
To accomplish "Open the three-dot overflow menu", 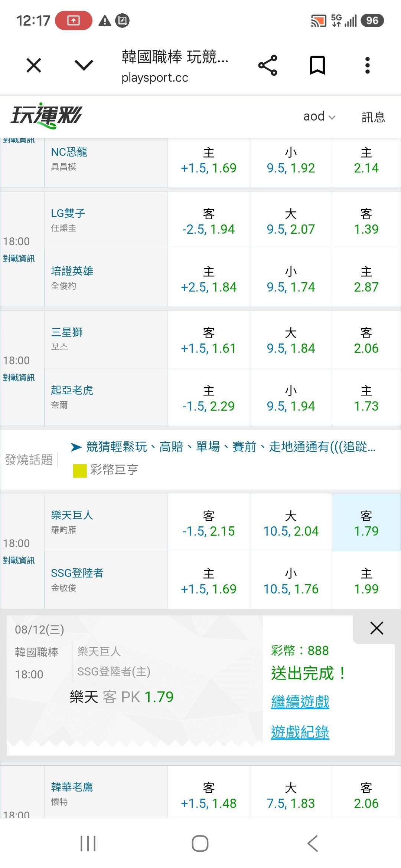I will click(367, 66).
